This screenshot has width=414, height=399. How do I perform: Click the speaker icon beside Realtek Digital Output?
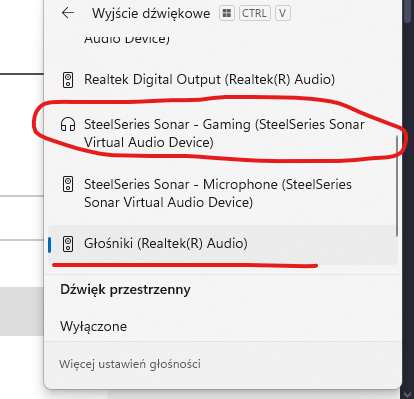pyautogui.click(x=68, y=80)
